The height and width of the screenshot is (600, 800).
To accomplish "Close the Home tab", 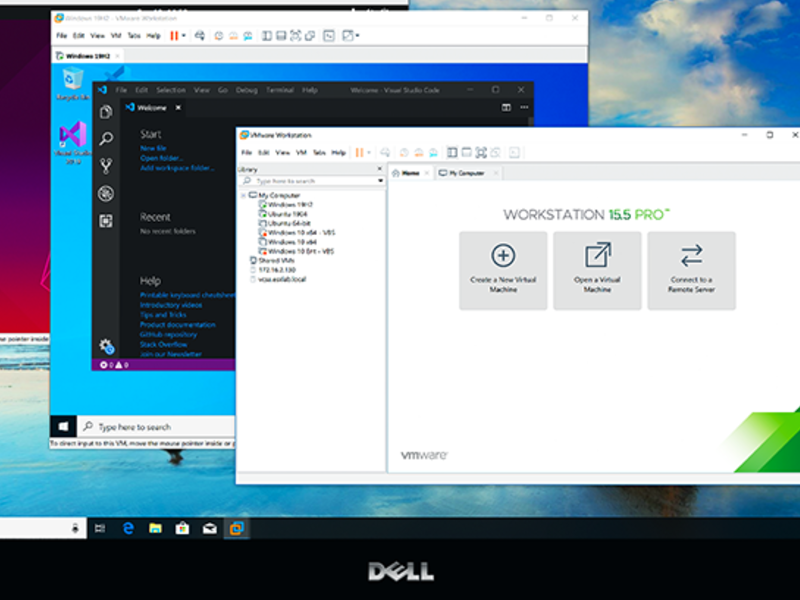I will pos(427,173).
